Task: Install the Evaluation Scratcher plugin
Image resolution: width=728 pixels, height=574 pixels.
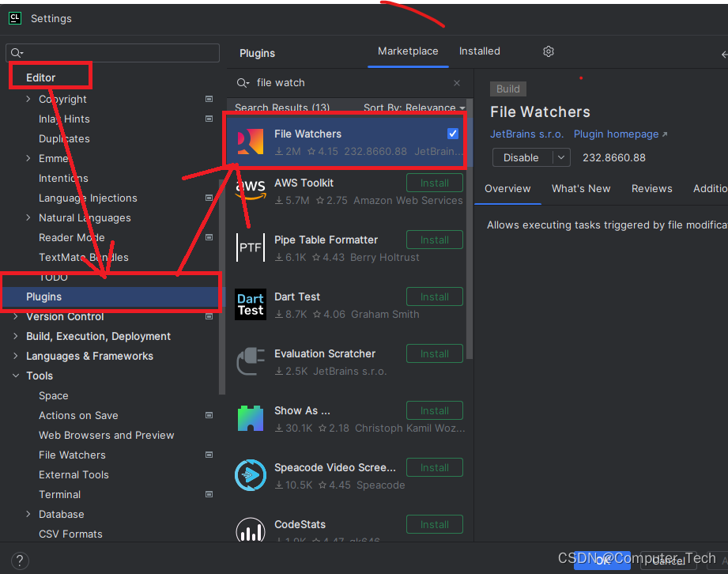Action: coord(435,354)
